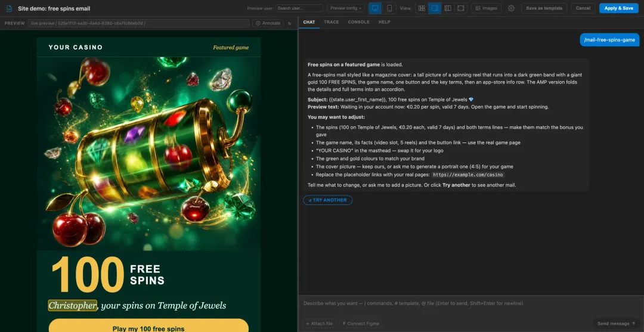Click the 'Site demo: free spins email' title
This screenshot has width=644, height=332.
point(54,8)
